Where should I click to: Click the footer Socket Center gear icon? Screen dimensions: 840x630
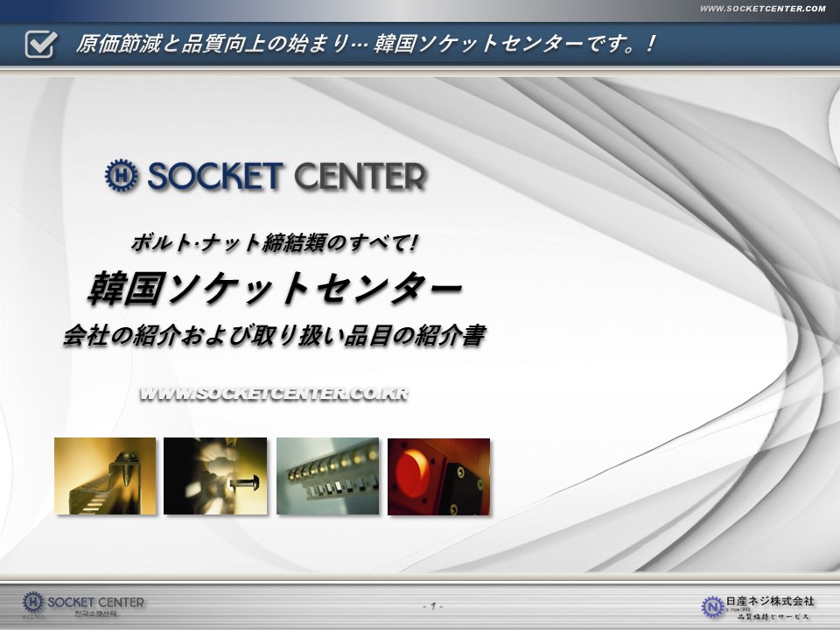[x=33, y=602]
